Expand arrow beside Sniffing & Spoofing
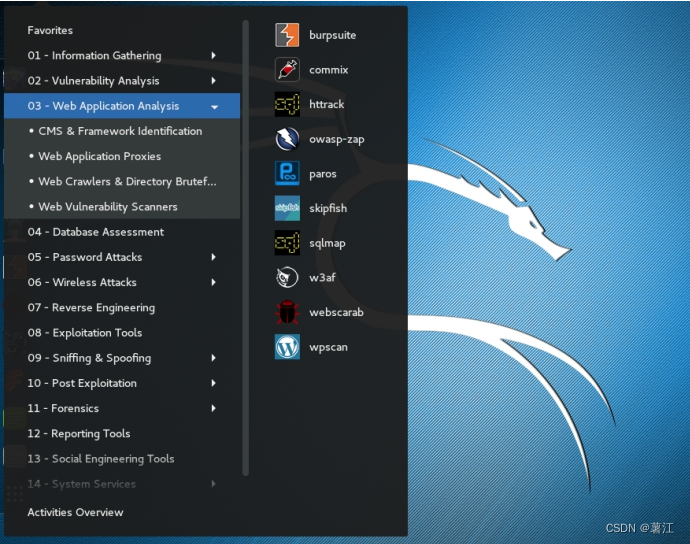This screenshot has height=544, width=690. click(213, 358)
